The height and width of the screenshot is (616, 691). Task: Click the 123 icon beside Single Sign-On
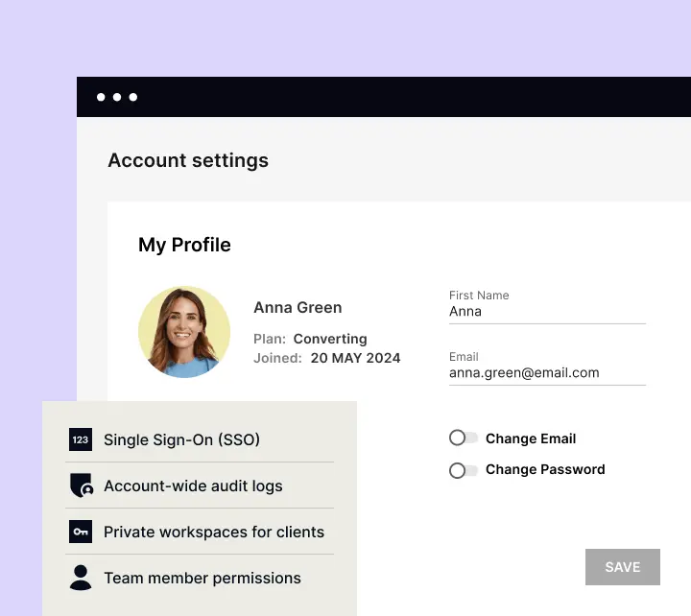coord(81,439)
